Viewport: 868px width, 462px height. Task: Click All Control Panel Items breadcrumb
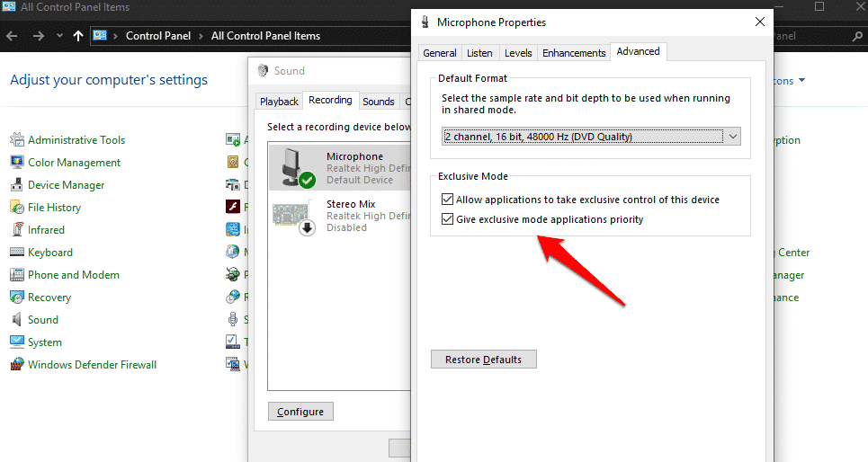[265, 36]
